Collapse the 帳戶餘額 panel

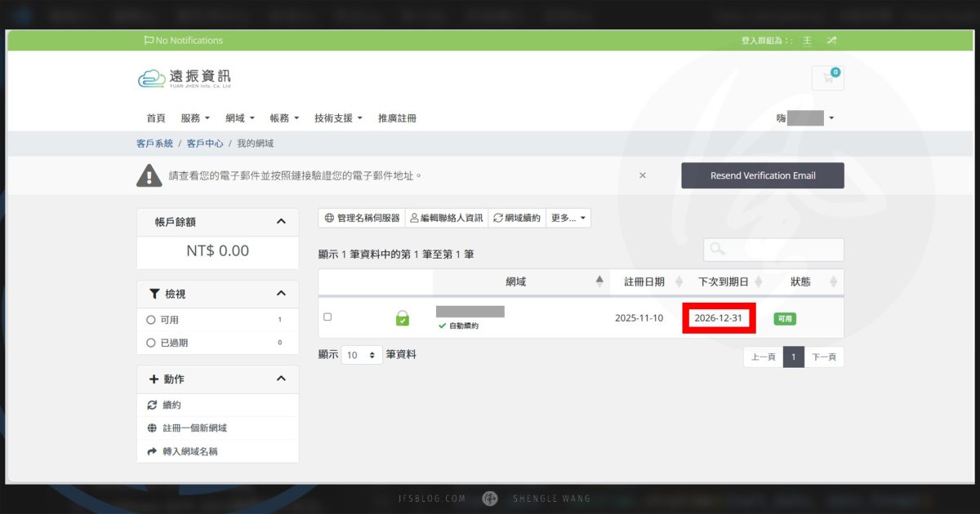click(x=281, y=222)
